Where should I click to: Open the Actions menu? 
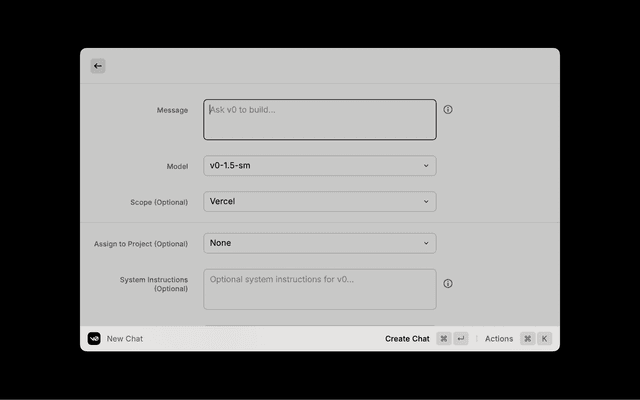pyautogui.click(x=499, y=339)
